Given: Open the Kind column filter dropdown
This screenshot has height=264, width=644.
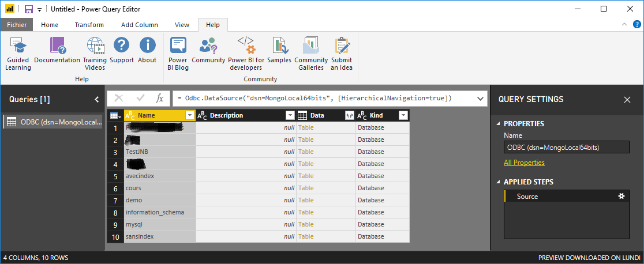Looking at the screenshot, I should [403, 116].
